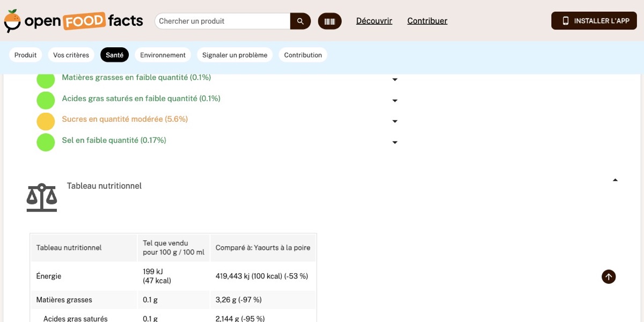Open Signaler un problème tab

tap(235, 55)
